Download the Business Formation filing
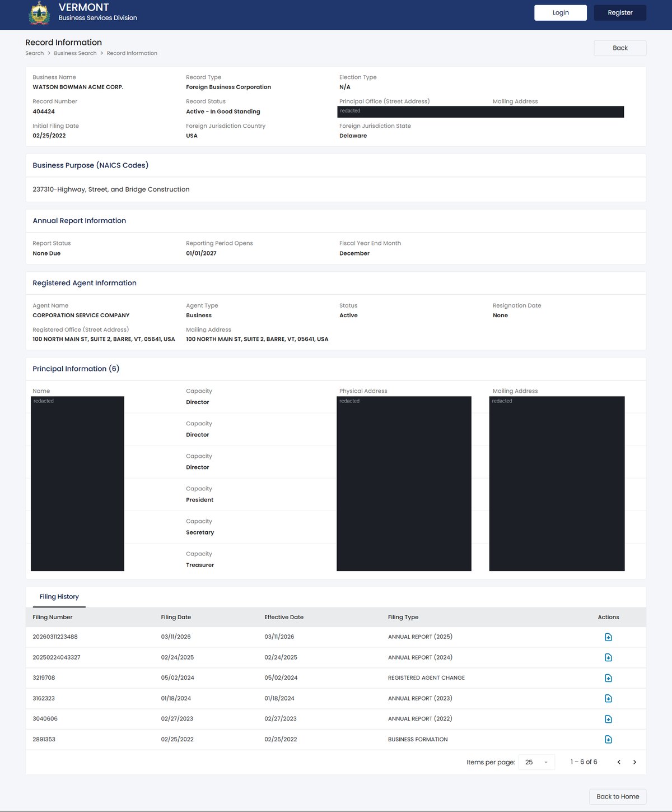The image size is (672, 812). pyautogui.click(x=608, y=739)
